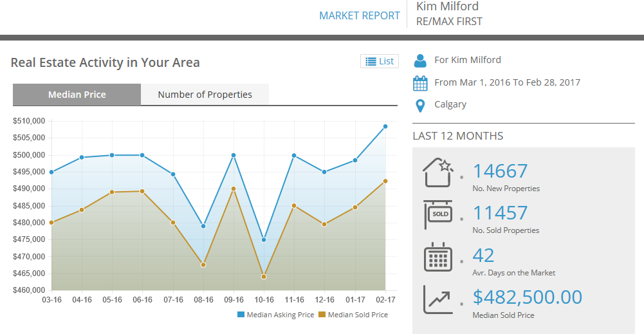
Task: Click the SOLD sign icon
Action: tap(438, 215)
